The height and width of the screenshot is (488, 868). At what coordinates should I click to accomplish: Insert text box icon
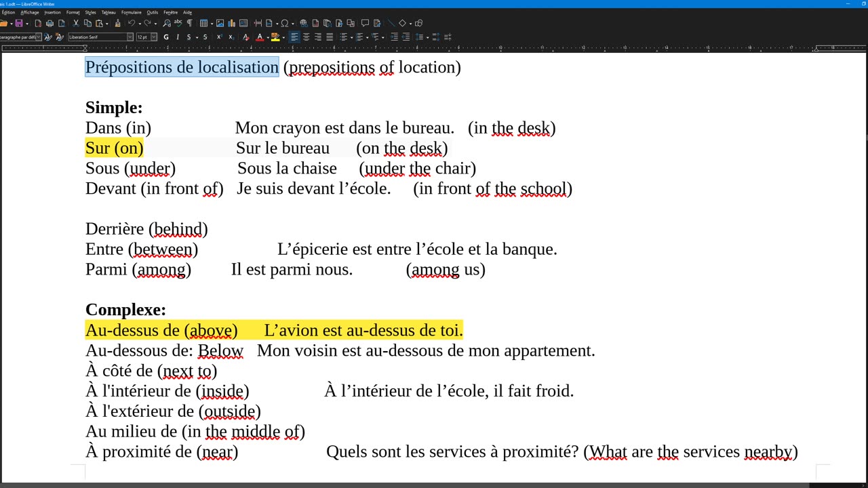[x=243, y=23]
